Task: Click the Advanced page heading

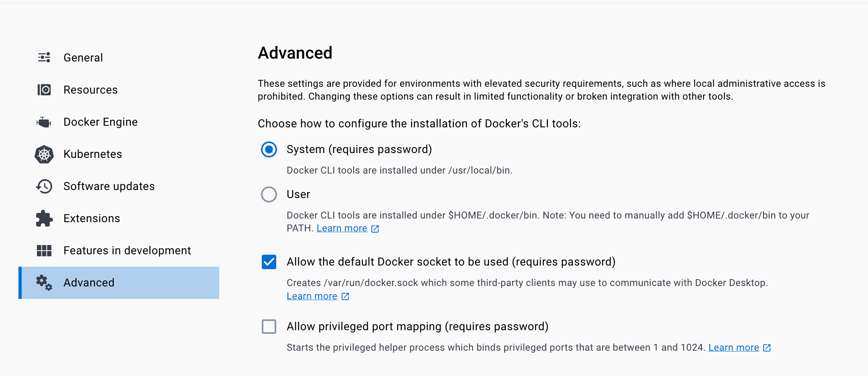Action: [295, 53]
